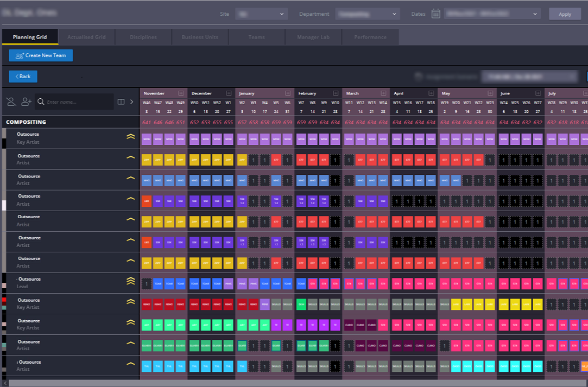Open the Site dropdown
Screen dimensions: 588x387
(262, 14)
